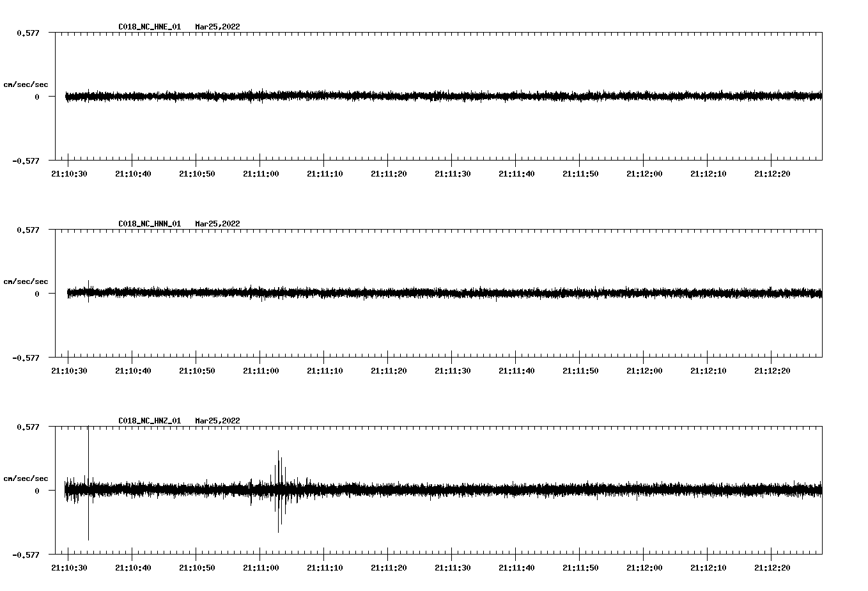Click the 21:11:00 time label on the HNE axis
Viewport: 868px width, 591px height.
coord(261,174)
